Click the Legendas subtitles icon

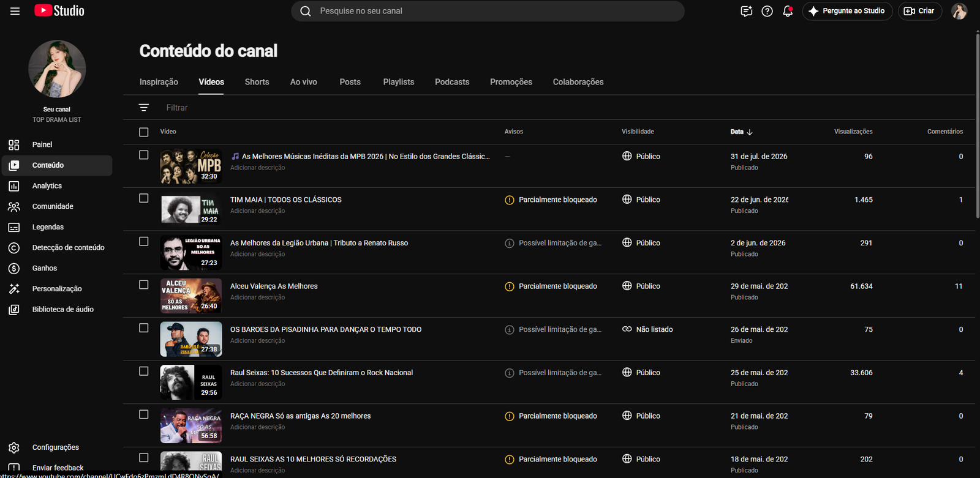pos(14,227)
